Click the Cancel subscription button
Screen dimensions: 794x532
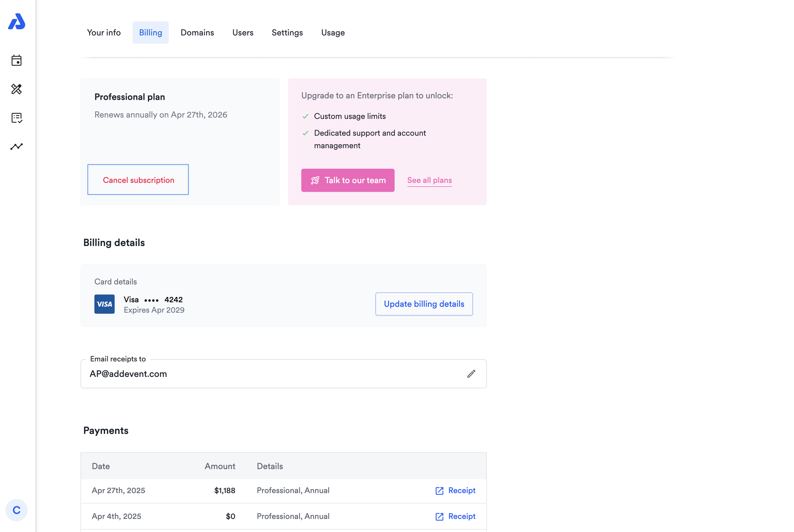(138, 180)
